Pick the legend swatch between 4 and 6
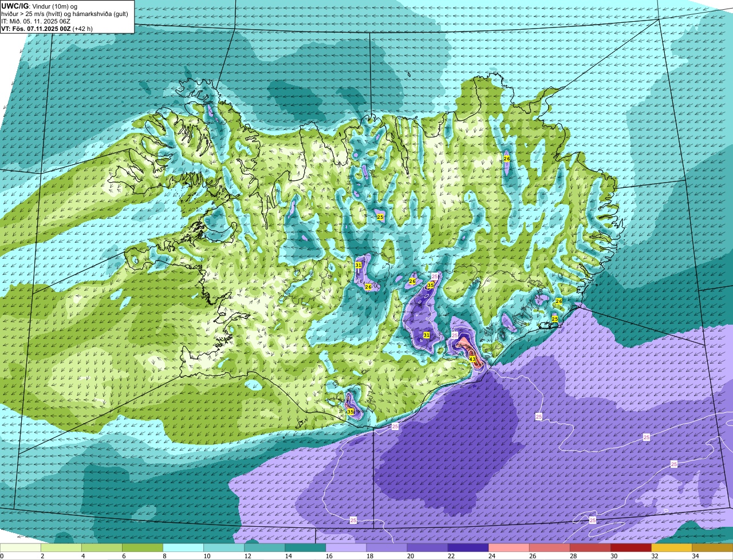Image resolution: width=733 pixels, height=560 pixels. (102, 548)
